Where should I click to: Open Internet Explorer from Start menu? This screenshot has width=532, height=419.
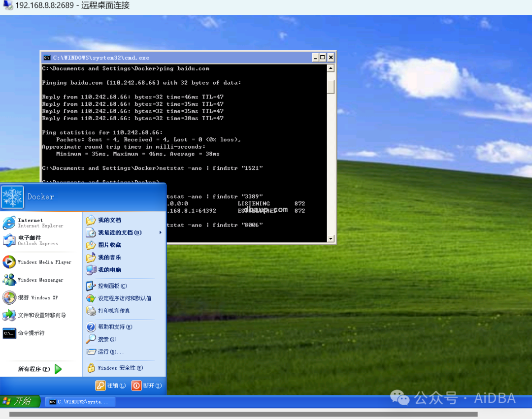click(x=40, y=223)
